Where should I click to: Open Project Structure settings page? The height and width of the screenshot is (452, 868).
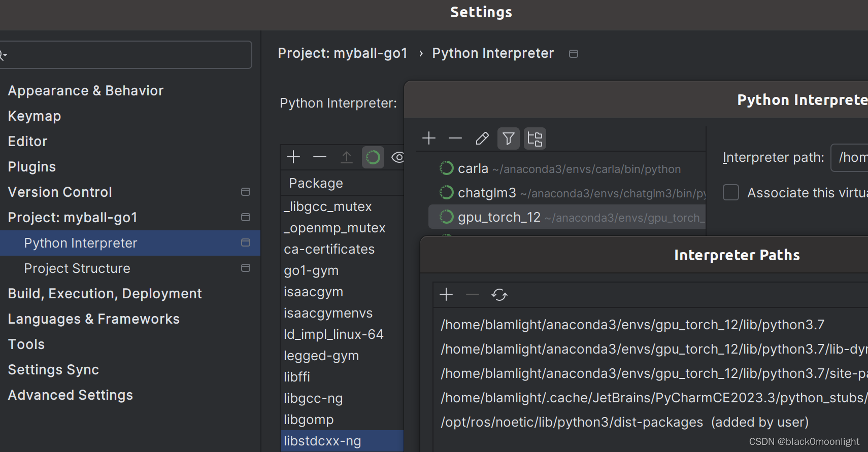coord(77,268)
